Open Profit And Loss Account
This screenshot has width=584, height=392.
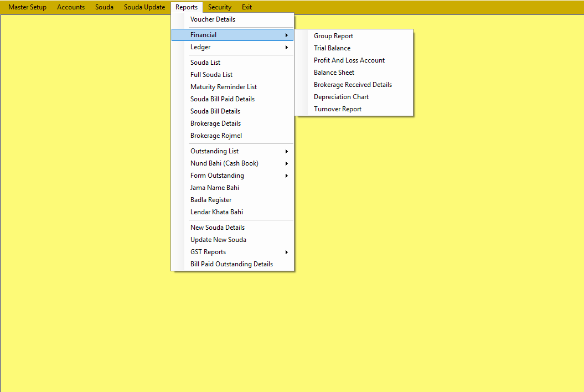pos(354,60)
